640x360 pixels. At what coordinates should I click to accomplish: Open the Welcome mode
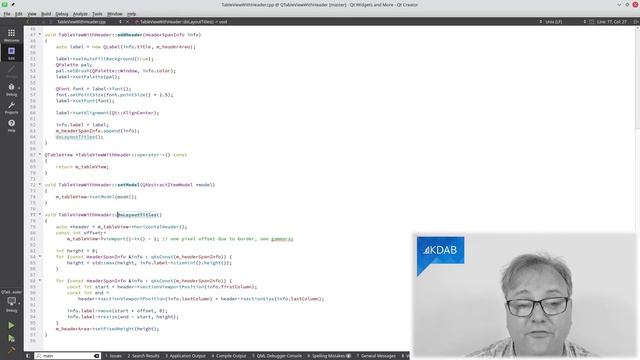(x=11, y=35)
